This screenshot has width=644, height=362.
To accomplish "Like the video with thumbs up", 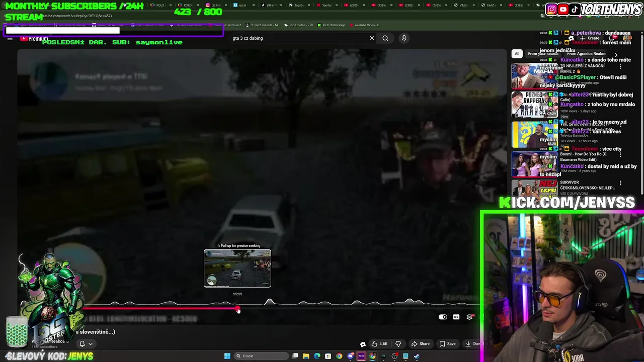I will coord(379,344).
